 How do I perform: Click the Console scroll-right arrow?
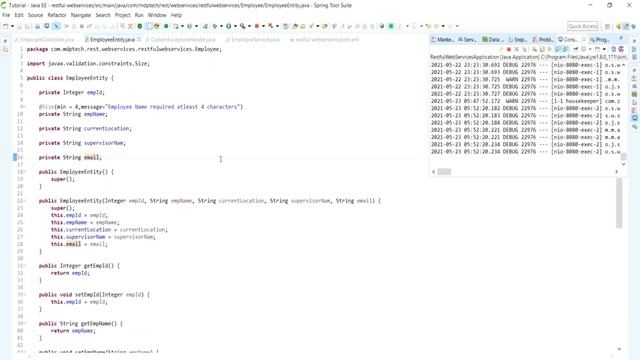pyautogui.click(x=616, y=172)
